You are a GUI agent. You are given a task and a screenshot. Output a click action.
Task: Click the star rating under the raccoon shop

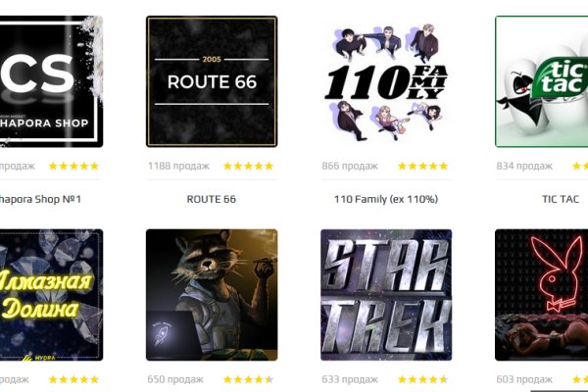(x=248, y=379)
